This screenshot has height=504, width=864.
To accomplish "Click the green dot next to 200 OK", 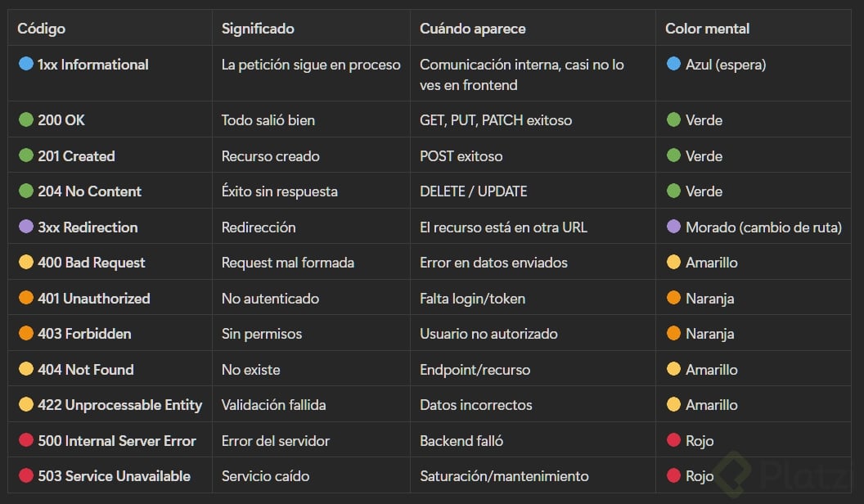I will pyautogui.click(x=25, y=119).
